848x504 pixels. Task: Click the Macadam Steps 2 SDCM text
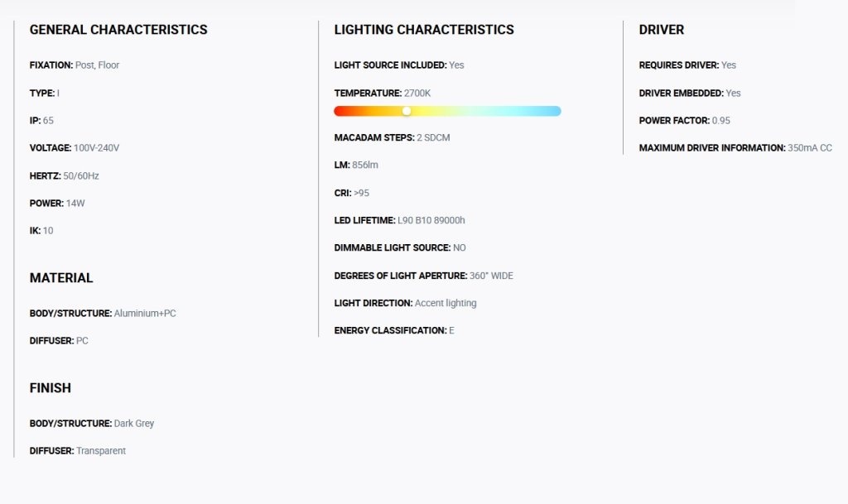pos(392,137)
